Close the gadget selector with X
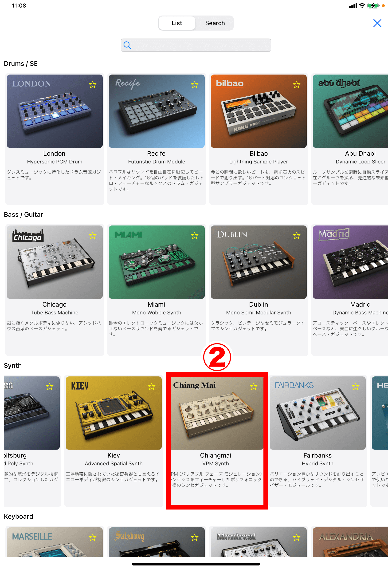 [x=377, y=23]
